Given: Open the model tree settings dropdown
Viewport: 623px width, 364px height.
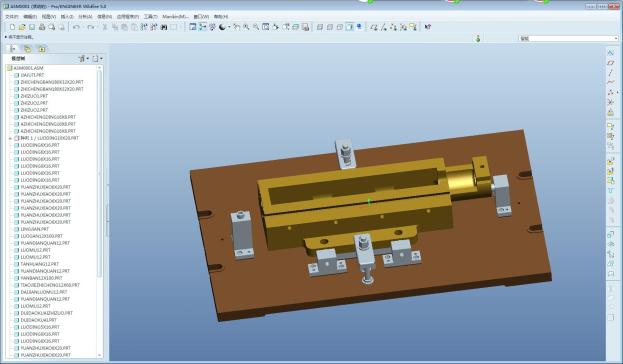Looking at the screenshot, I should (x=83, y=58).
